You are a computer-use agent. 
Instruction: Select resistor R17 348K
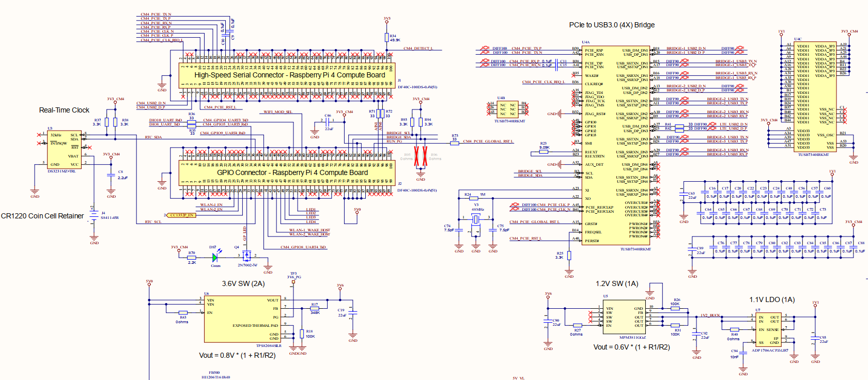tap(314, 308)
